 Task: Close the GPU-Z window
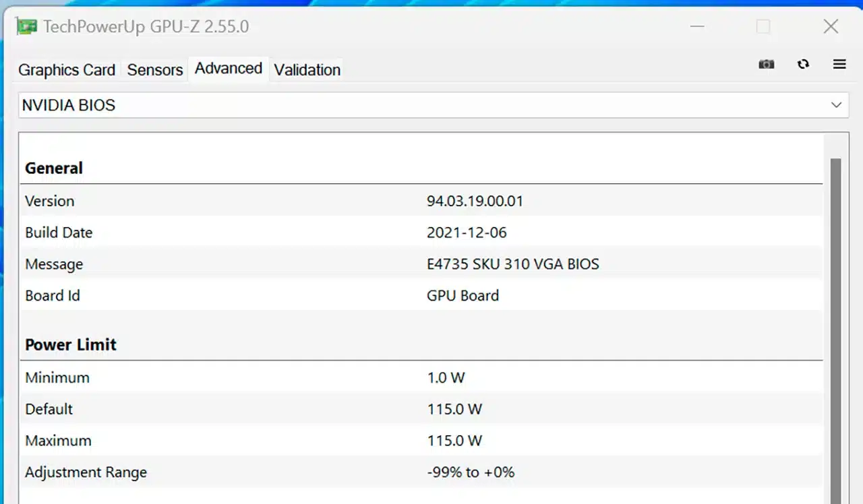[831, 27]
